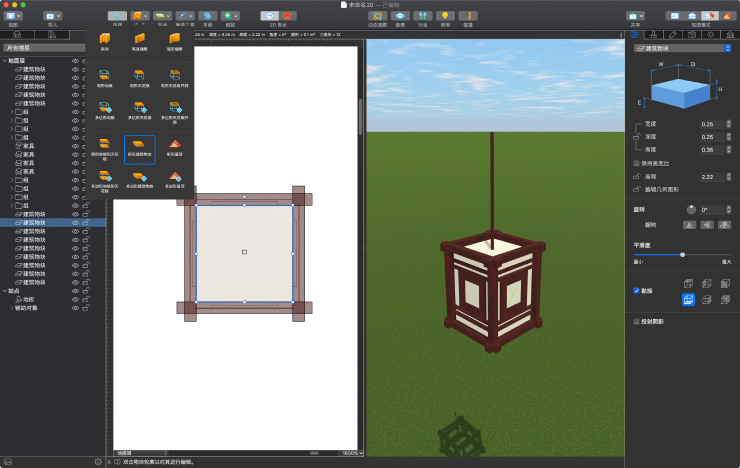
Task: Select the arrow selection tool in toolbar
Action: [117, 16]
